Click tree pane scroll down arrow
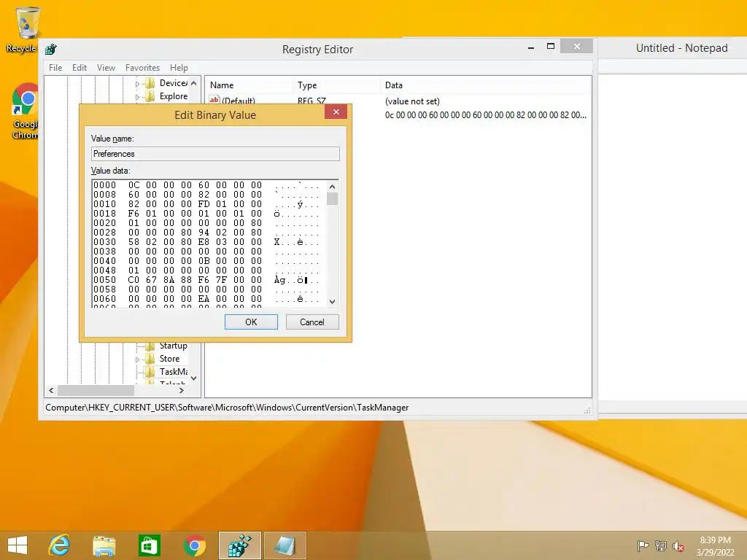 [x=194, y=378]
